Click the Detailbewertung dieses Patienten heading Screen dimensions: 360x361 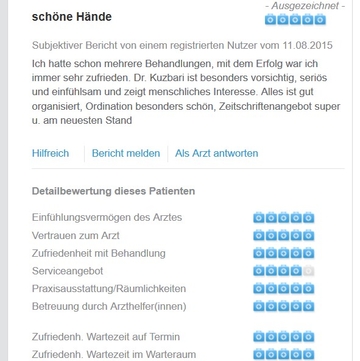pyautogui.click(x=113, y=191)
